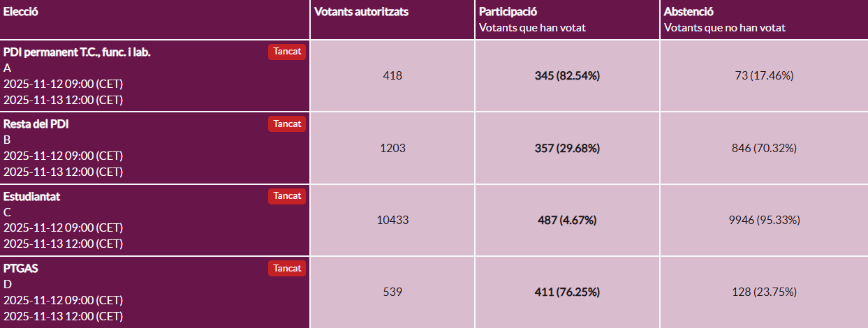
Task: Open the Estudiantat election title
Action: click(32, 196)
